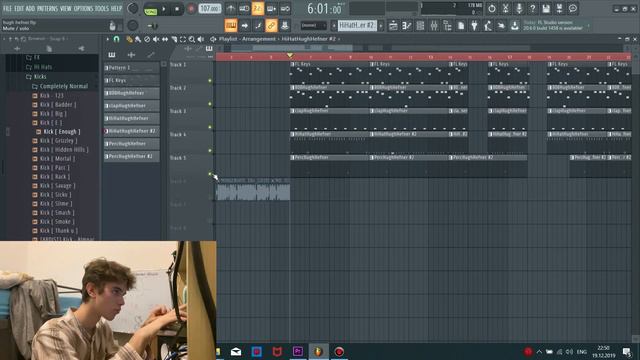Screen dimensions: 640x360
Task: Click the step edit arrow icon
Action: click(x=244, y=26)
